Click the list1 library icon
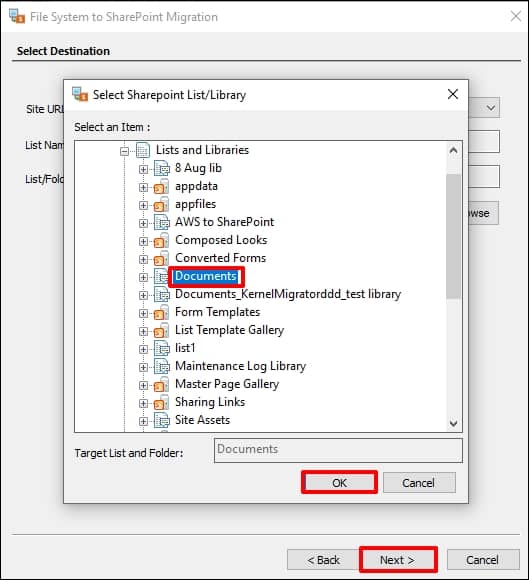 coord(162,348)
